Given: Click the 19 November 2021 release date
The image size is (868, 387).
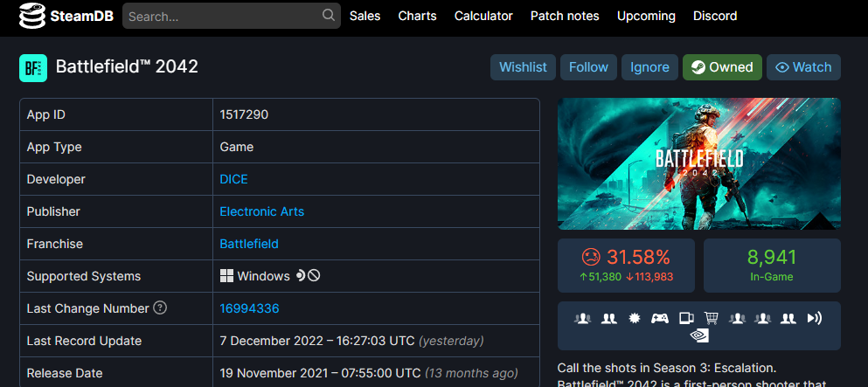Looking at the screenshot, I should click(320, 373).
